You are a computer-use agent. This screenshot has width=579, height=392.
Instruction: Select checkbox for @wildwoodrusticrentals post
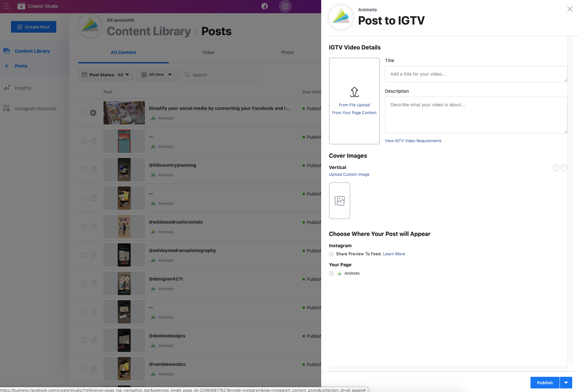click(x=83, y=227)
